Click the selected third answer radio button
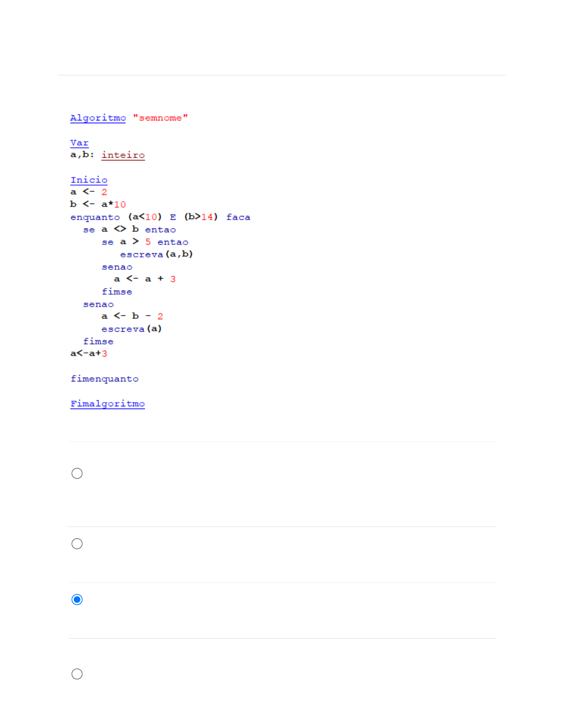 tap(77, 599)
